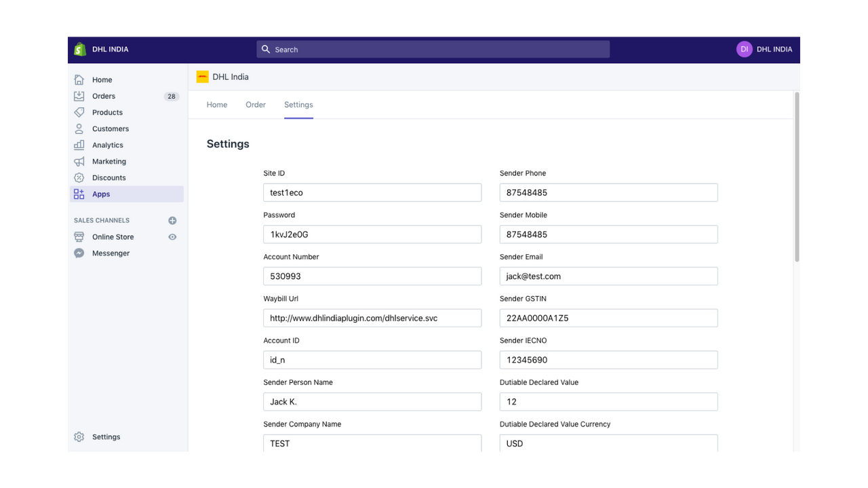Image resolution: width=868 pixels, height=488 pixels.
Task: Select the Settings tab
Action: 298,105
